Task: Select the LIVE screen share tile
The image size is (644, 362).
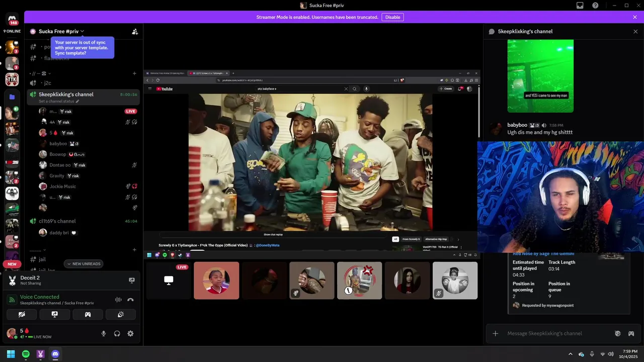Action: tap(169, 281)
